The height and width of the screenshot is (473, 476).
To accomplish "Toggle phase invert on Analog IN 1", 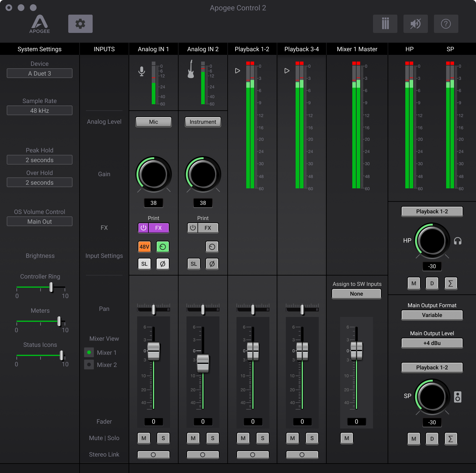I will [163, 264].
